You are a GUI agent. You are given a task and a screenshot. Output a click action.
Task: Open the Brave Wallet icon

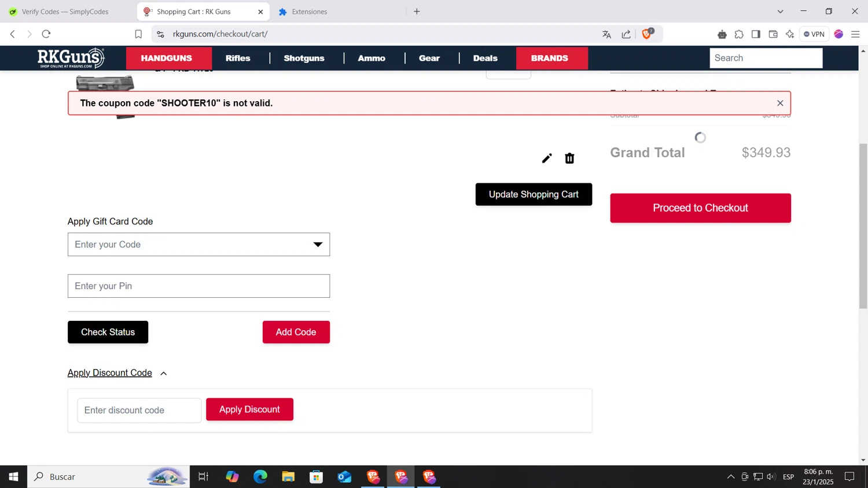pos(773,34)
